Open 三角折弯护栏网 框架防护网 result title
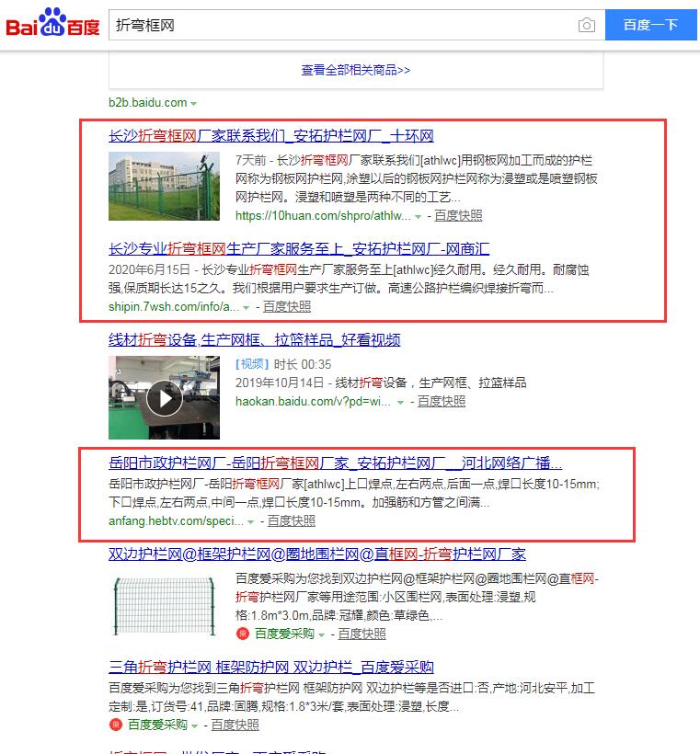Screen dimensions: 700x754 (271, 667)
